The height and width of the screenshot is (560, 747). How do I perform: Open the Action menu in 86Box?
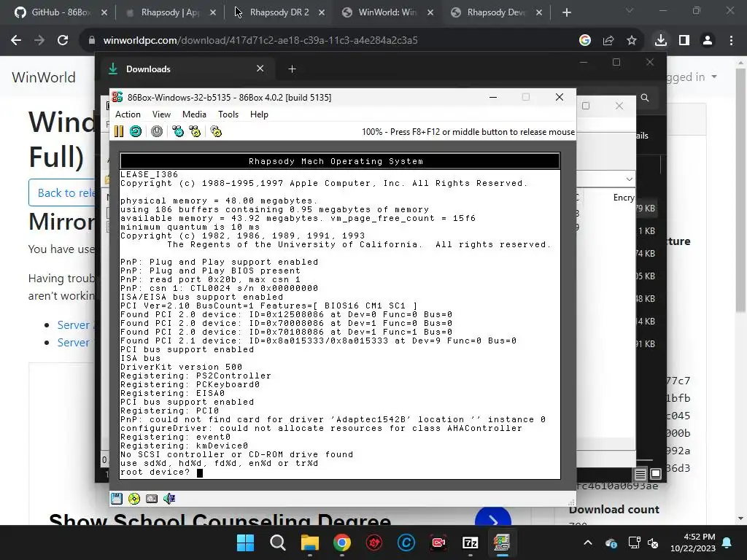[x=128, y=114]
